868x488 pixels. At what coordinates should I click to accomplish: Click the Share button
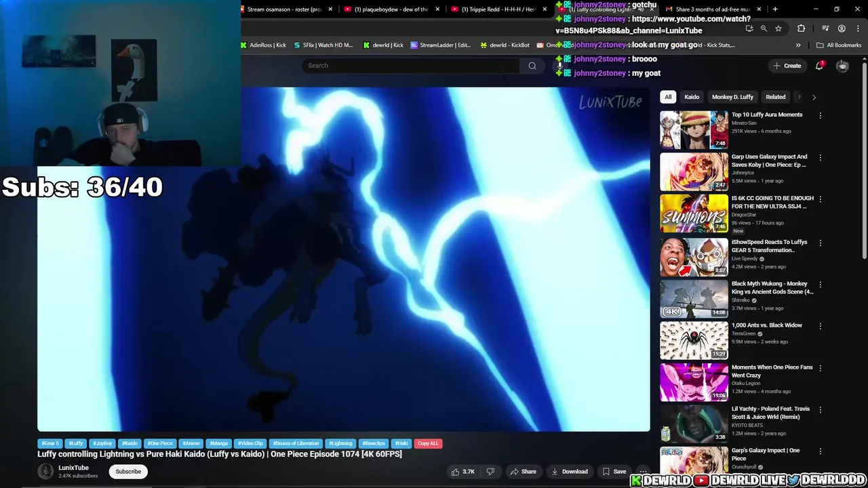pos(523,472)
